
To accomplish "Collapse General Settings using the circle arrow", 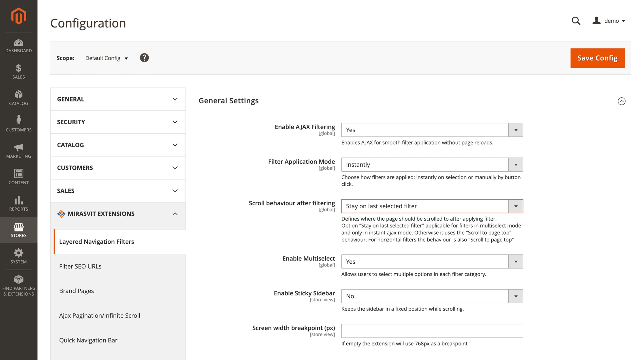I will [x=621, y=101].
